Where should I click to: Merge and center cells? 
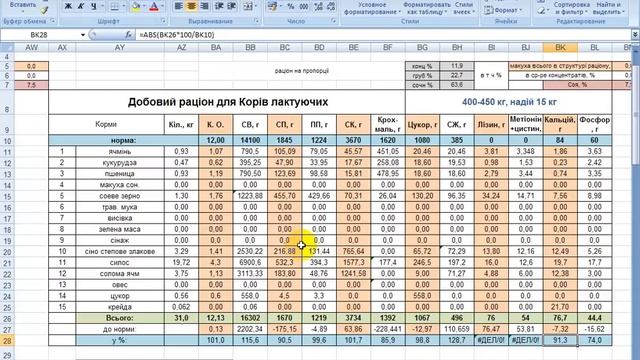pyautogui.click(x=247, y=6)
